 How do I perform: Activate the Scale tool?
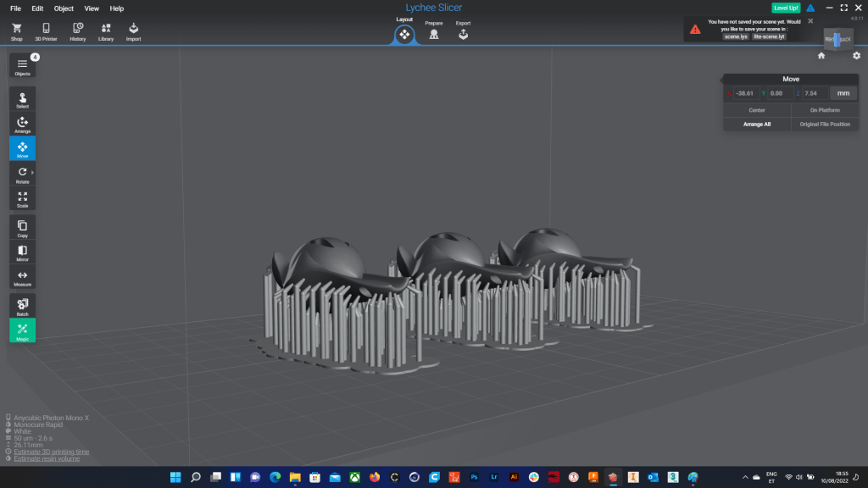pyautogui.click(x=22, y=198)
